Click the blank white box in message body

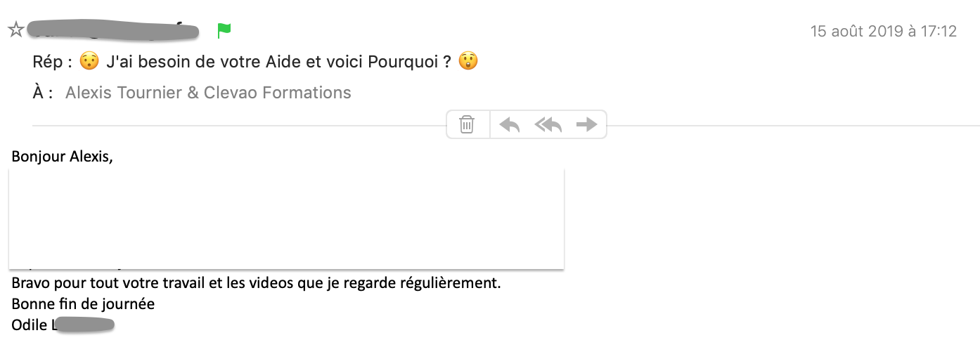[286, 218]
